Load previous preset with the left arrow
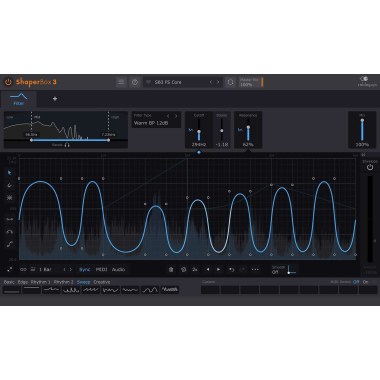 [x=211, y=82]
